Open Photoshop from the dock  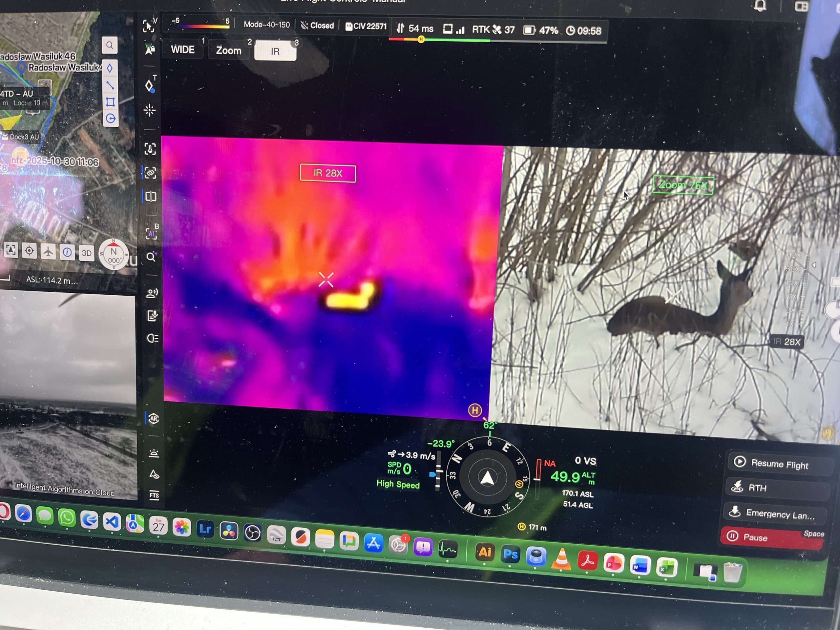(x=510, y=555)
